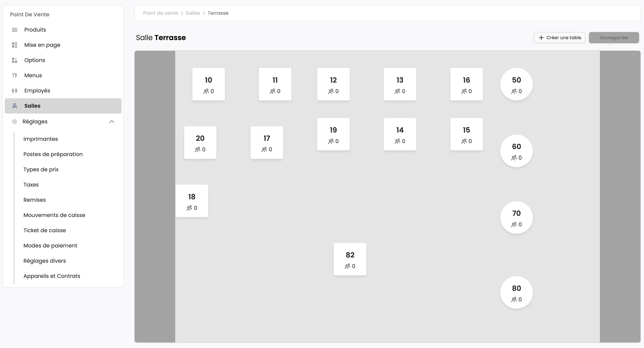Viewport: 644px width, 348px height.
Task: Click the Options icon in sidebar
Action: click(15, 60)
